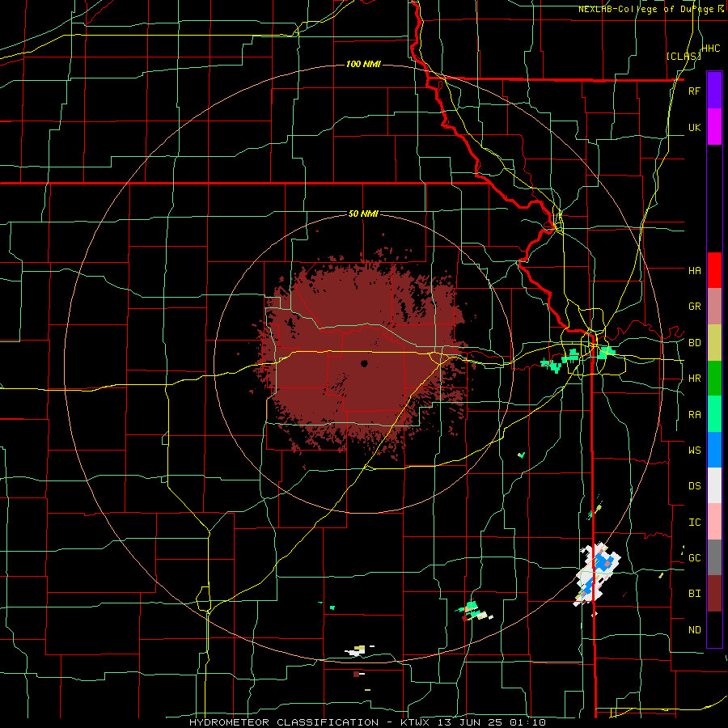728x728 pixels.
Task: Click the "IC" legend label
Action: click(x=694, y=523)
